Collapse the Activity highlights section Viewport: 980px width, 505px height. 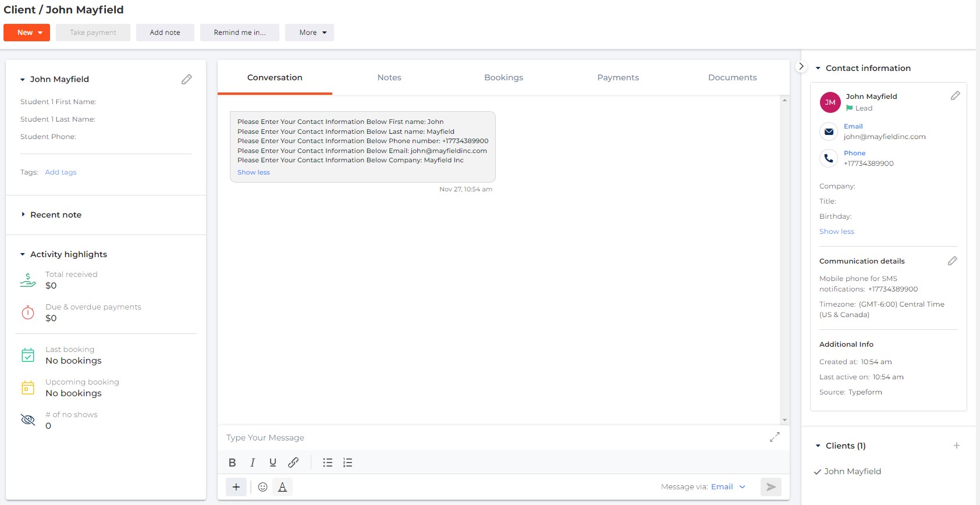tap(23, 255)
